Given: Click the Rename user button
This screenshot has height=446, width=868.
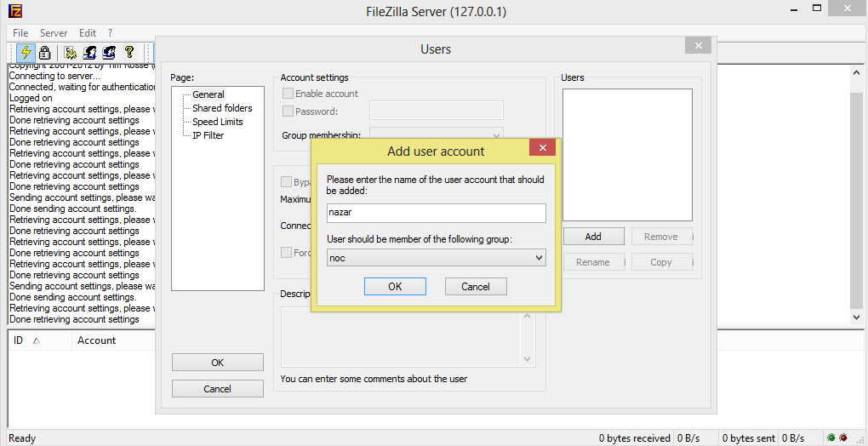Looking at the screenshot, I should [593, 262].
